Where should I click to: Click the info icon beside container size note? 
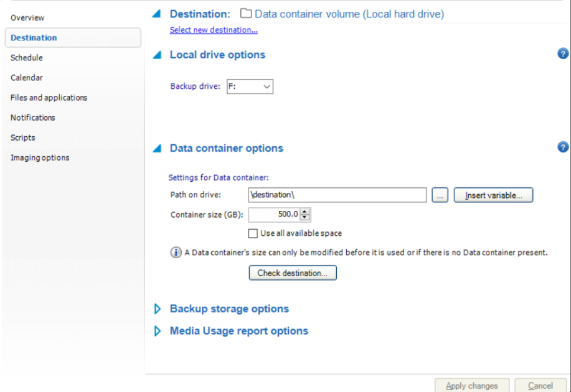point(176,253)
